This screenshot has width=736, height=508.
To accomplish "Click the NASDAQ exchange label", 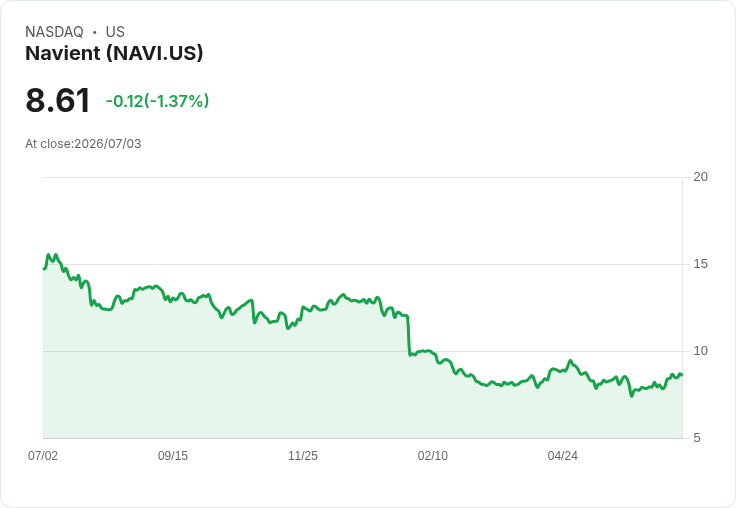I will (54, 32).
